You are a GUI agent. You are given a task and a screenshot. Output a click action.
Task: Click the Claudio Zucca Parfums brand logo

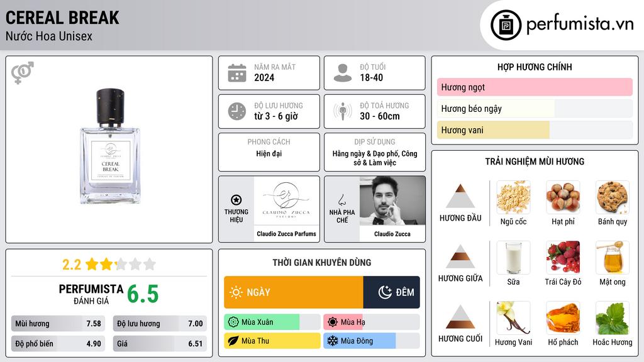tap(286, 200)
